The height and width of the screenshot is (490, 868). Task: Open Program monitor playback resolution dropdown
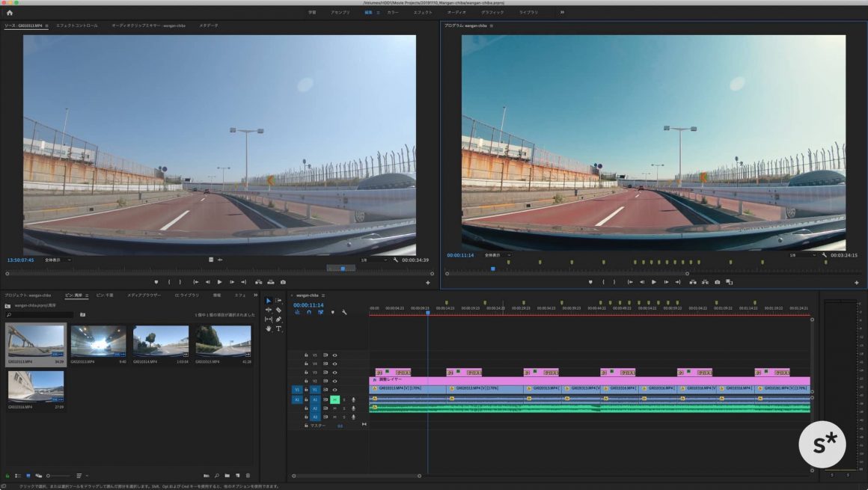point(802,255)
